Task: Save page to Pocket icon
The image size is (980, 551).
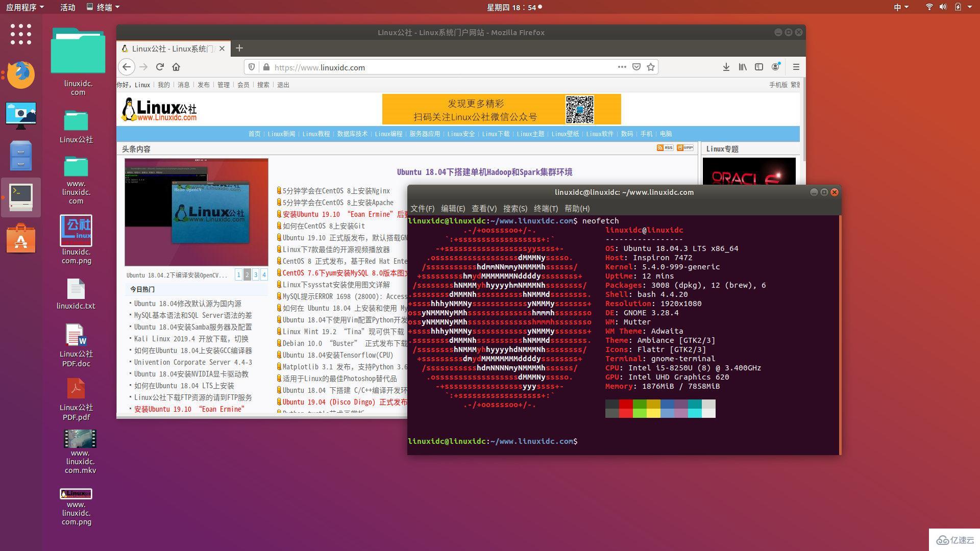Action: tap(636, 67)
